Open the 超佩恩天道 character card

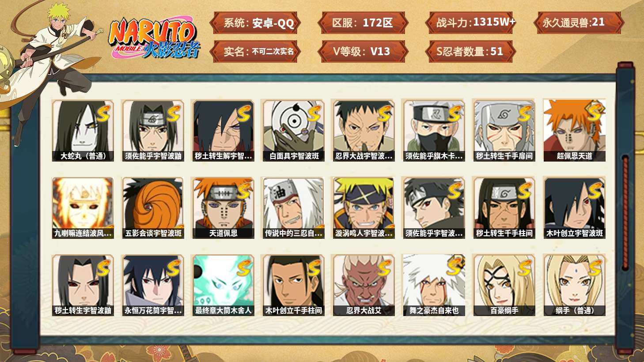[x=574, y=131]
